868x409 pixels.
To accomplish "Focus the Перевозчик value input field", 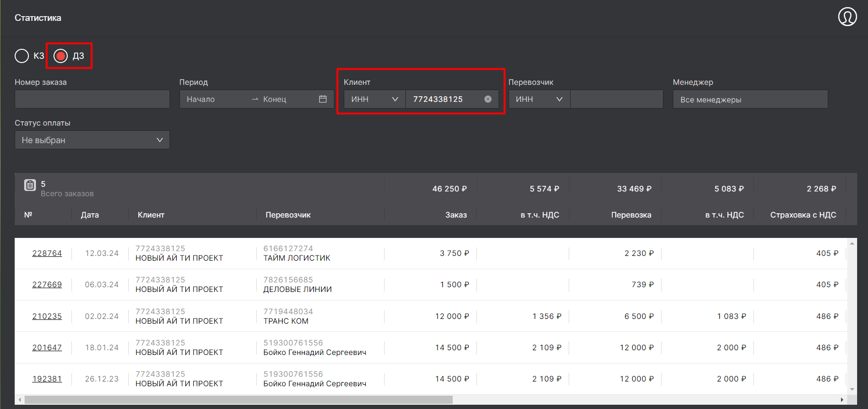I will point(617,99).
